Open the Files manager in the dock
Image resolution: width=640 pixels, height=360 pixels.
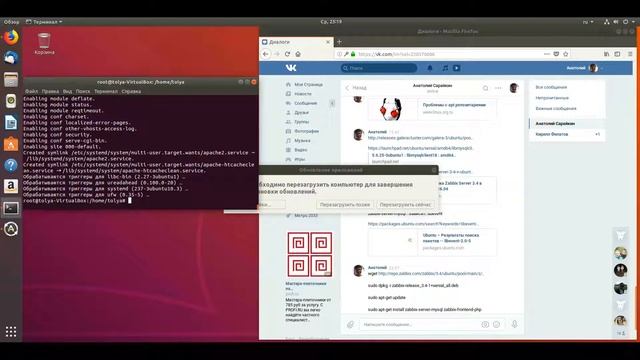[11, 80]
